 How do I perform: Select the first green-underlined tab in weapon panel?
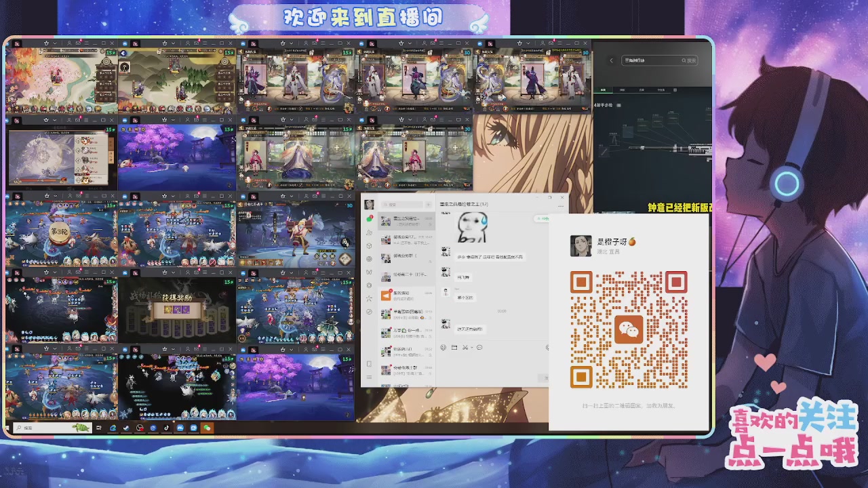(603, 90)
